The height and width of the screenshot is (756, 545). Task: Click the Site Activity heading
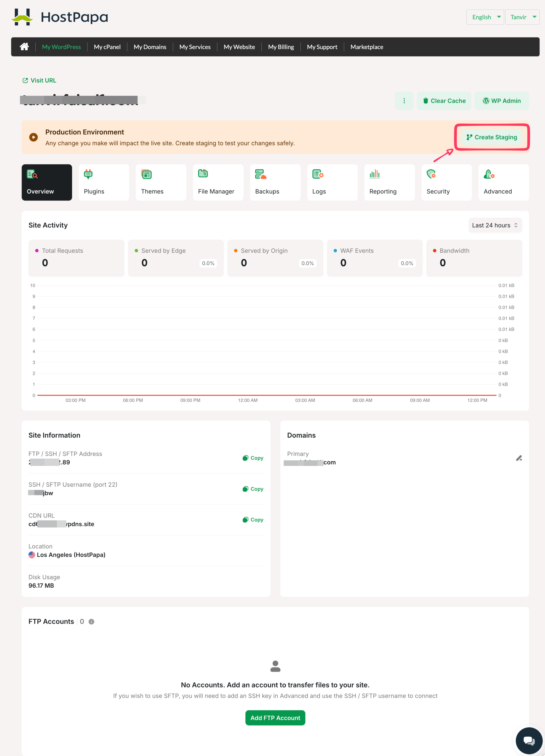48,225
